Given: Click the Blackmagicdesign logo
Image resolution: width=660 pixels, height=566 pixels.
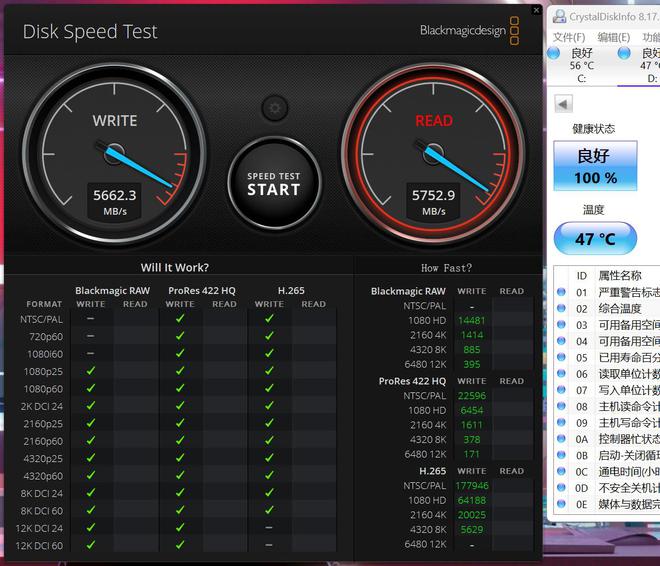Looking at the screenshot, I should (x=469, y=30).
